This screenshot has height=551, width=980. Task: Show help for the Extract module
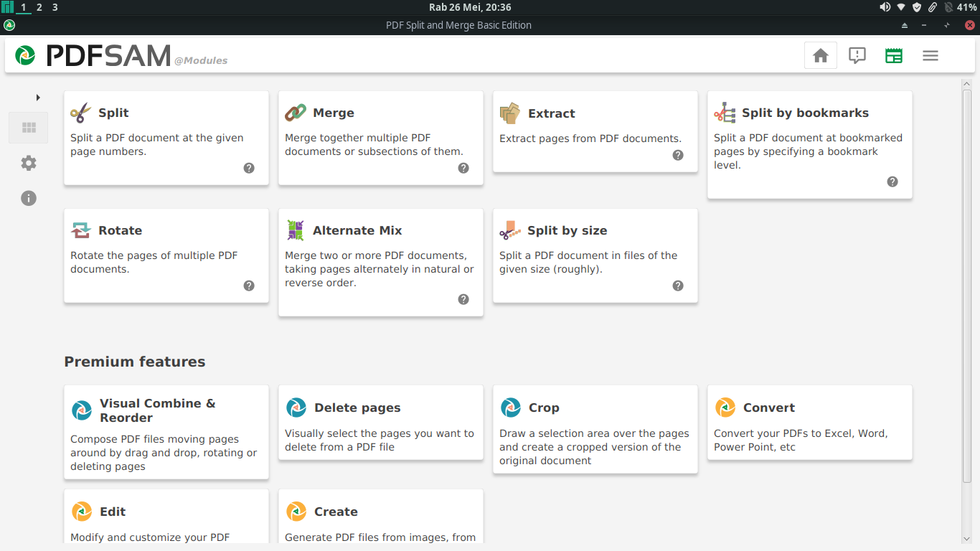click(678, 155)
